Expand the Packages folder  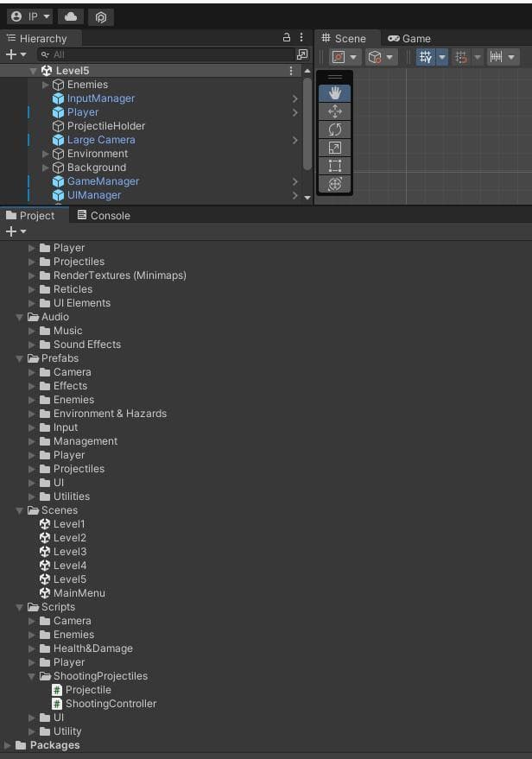(x=7, y=745)
